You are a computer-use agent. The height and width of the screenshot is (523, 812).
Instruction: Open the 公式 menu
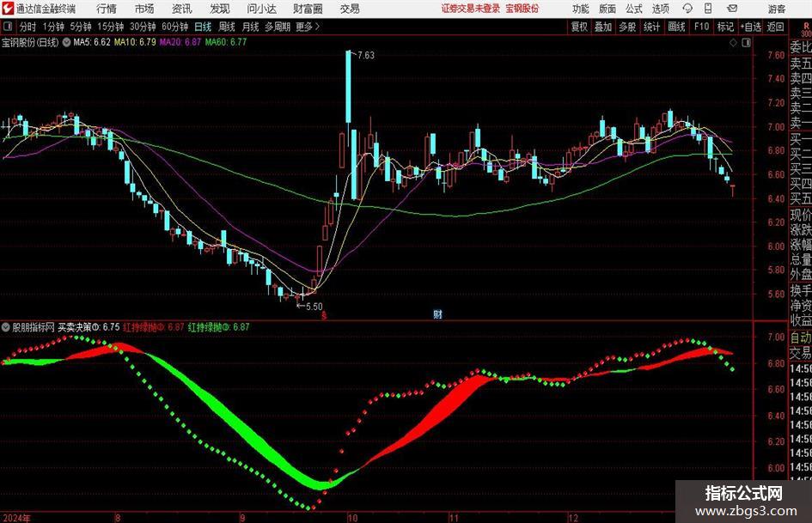(634, 9)
